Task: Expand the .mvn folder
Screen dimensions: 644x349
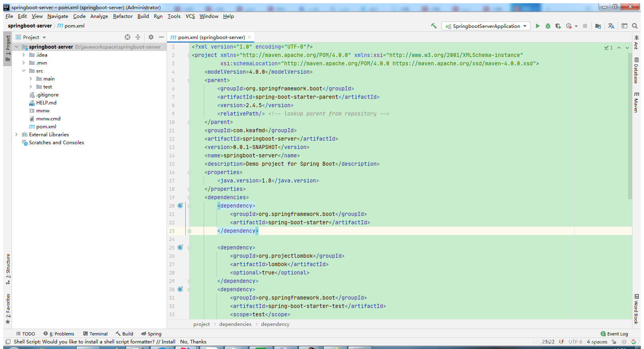Action: 24,63
